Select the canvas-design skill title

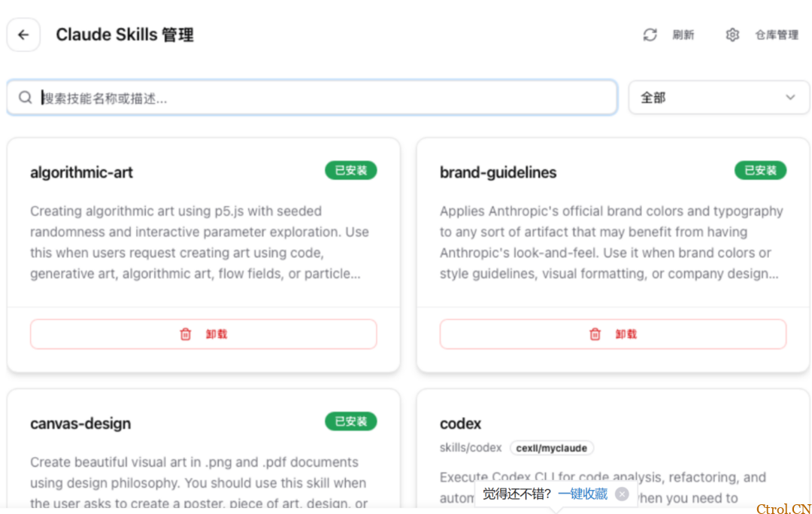click(x=80, y=424)
